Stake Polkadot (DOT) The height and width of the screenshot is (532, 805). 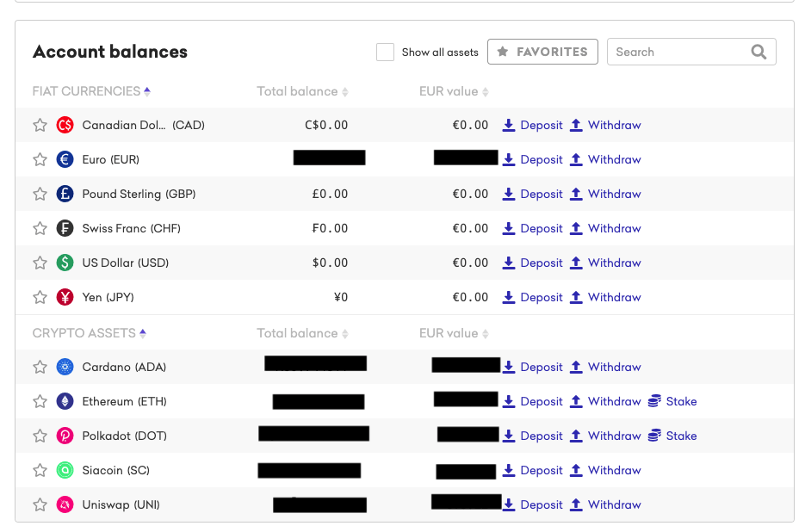tap(672, 436)
